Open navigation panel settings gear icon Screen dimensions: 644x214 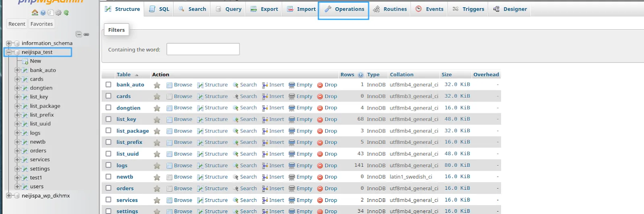click(58, 12)
